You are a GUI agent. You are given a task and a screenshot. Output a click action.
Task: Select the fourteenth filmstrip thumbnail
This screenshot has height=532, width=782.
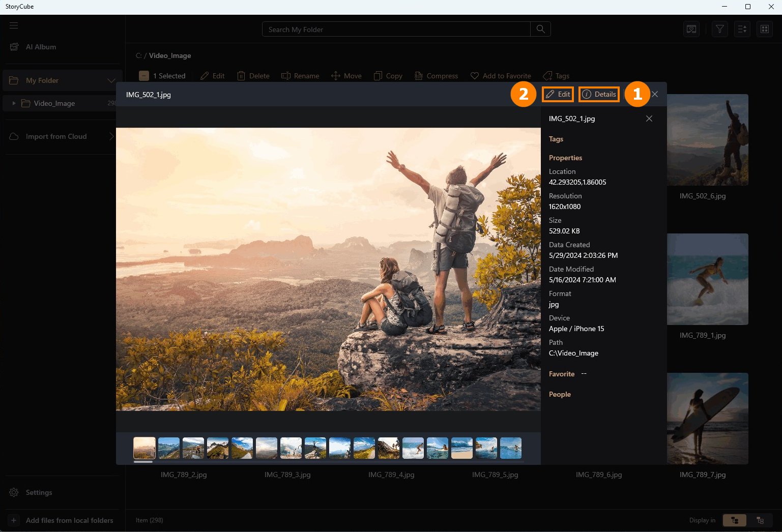[x=462, y=448]
